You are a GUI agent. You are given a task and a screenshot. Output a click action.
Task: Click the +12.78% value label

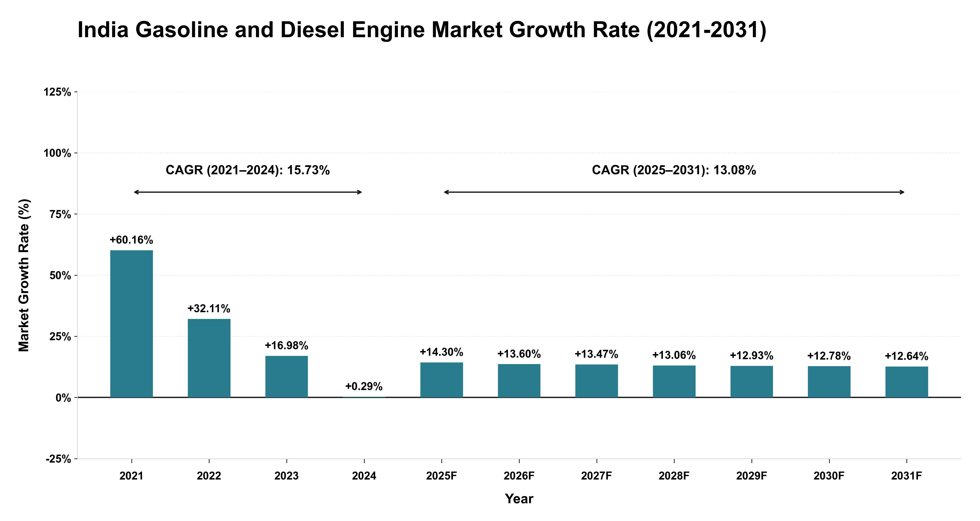829,356
